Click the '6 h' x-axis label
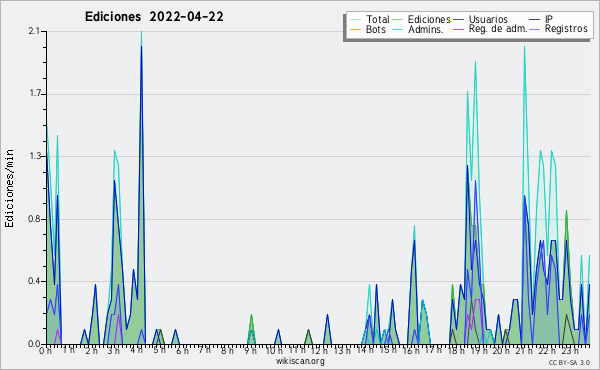 point(182,351)
